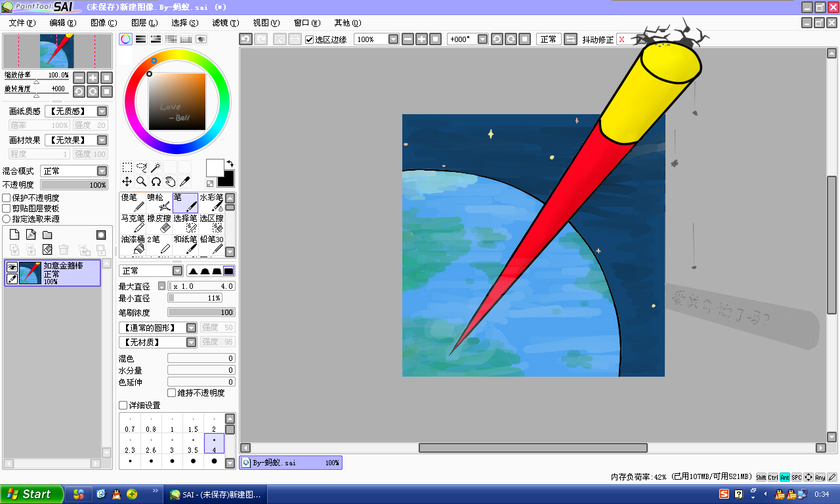Open the 无材质 brush texture dropdown
Image resolution: width=840 pixels, height=504 pixels.
click(x=191, y=342)
